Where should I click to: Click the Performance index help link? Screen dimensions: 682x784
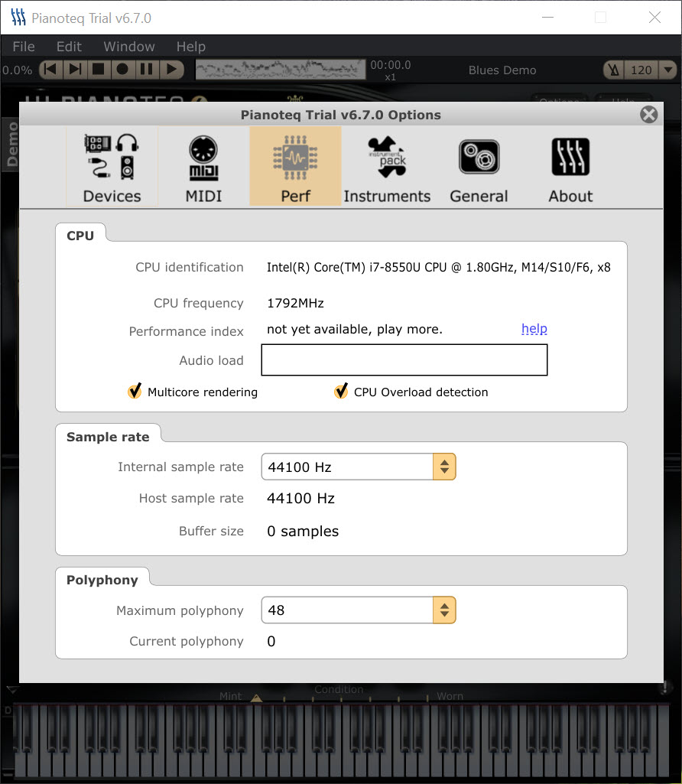(x=534, y=328)
